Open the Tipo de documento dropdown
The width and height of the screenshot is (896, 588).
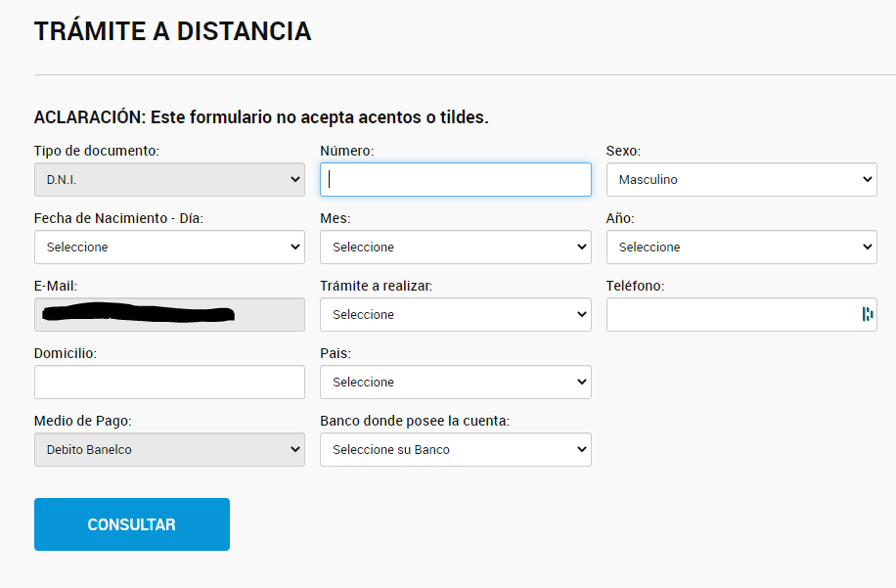click(x=169, y=179)
